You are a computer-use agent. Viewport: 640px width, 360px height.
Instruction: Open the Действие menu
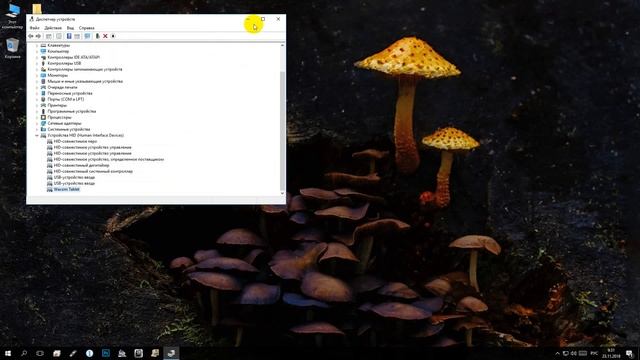(53, 28)
